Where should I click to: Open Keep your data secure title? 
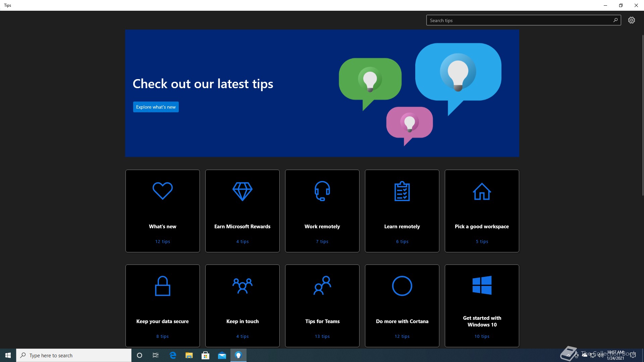click(162, 321)
